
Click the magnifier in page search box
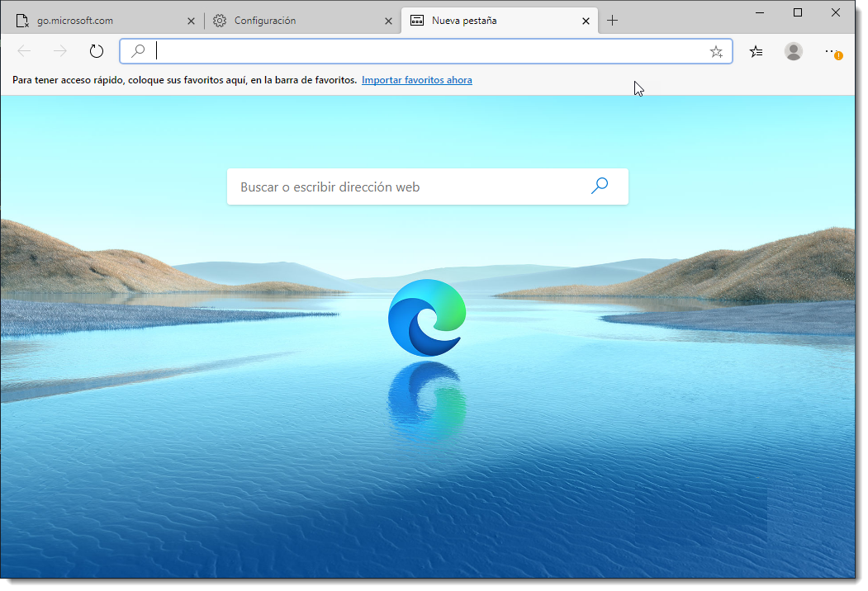tap(600, 186)
